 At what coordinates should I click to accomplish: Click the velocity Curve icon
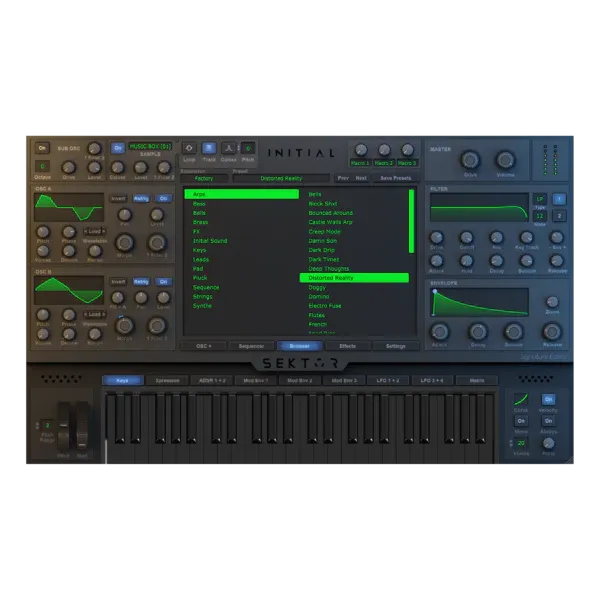click(520, 399)
